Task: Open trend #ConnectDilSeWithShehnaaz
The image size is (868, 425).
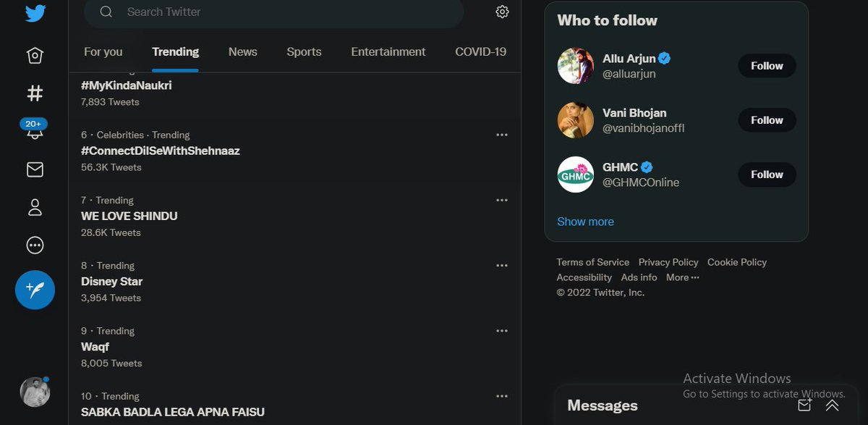Action: pyautogui.click(x=161, y=151)
